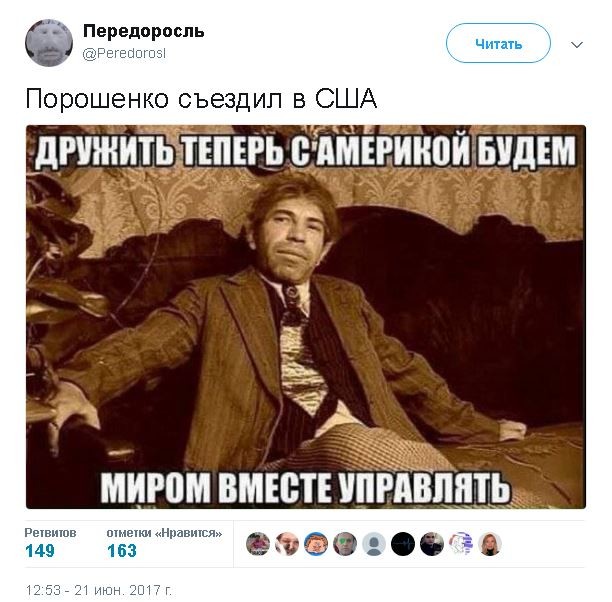
Task: Click the @Peredorosl handle
Action: 124,53
